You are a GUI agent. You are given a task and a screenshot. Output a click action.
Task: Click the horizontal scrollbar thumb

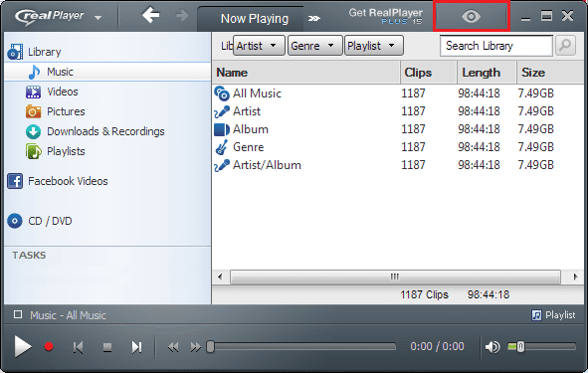pyautogui.click(x=395, y=278)
